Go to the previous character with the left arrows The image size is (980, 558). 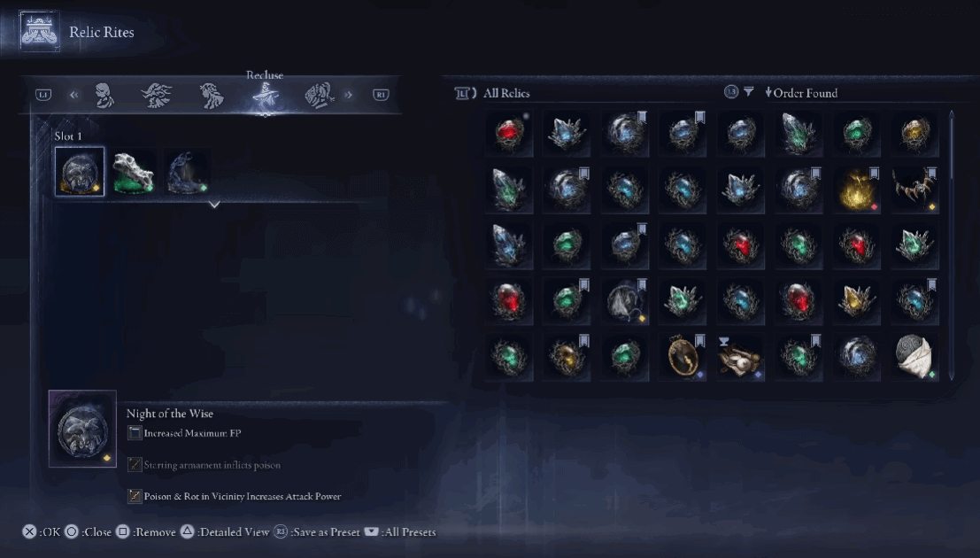point(74,95)
